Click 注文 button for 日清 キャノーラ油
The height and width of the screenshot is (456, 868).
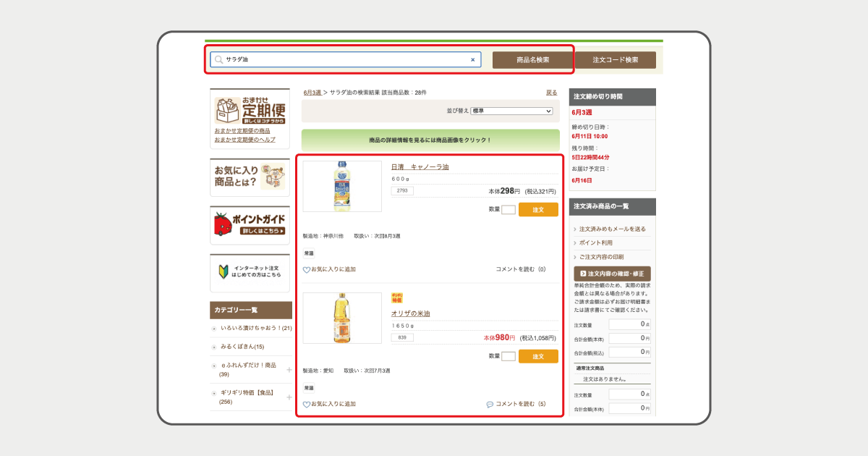coord(538,210)
